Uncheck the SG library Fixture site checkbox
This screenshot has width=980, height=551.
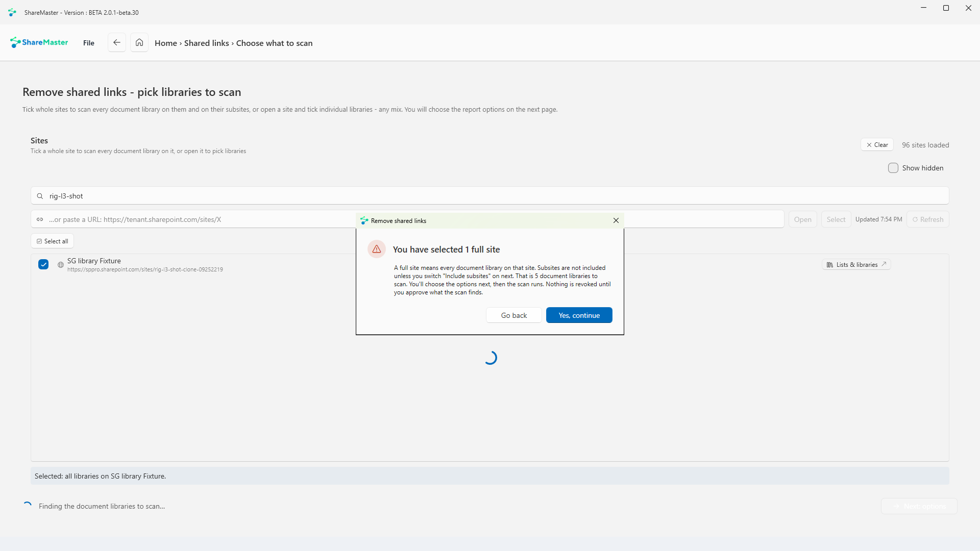click(43, 264)
